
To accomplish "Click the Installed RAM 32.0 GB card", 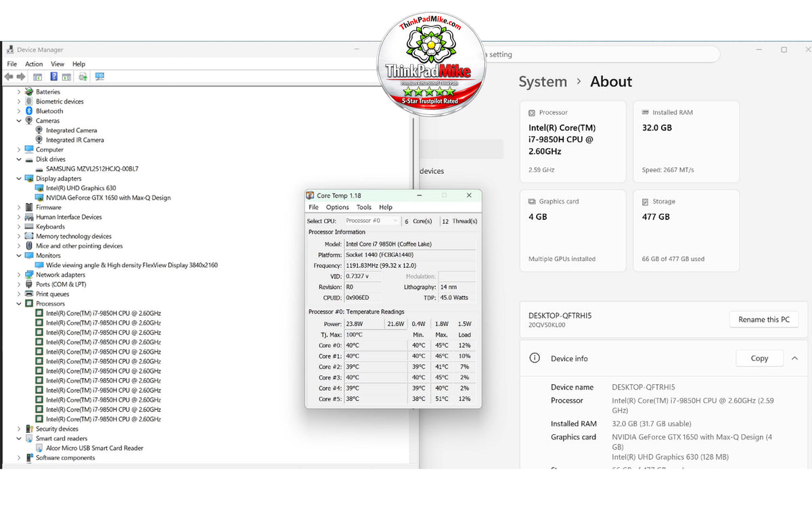I will (x=686, y=141).
